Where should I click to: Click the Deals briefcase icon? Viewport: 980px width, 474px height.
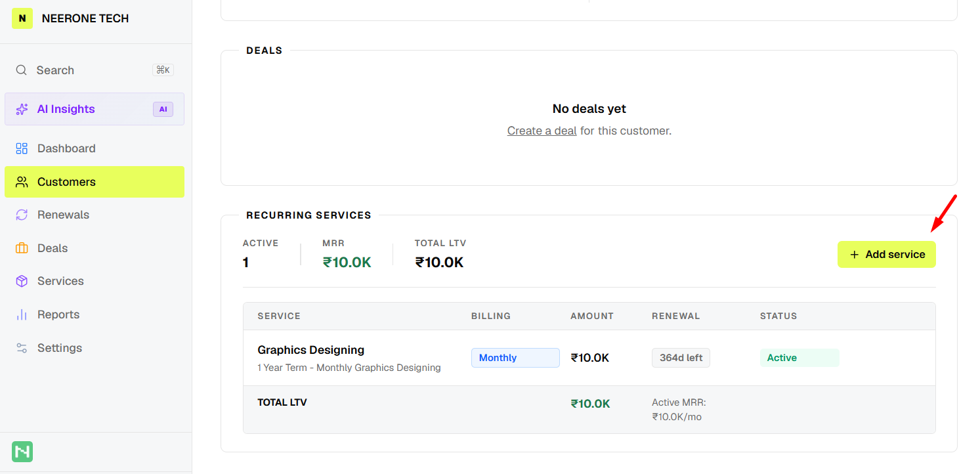(x=22, y=248)
